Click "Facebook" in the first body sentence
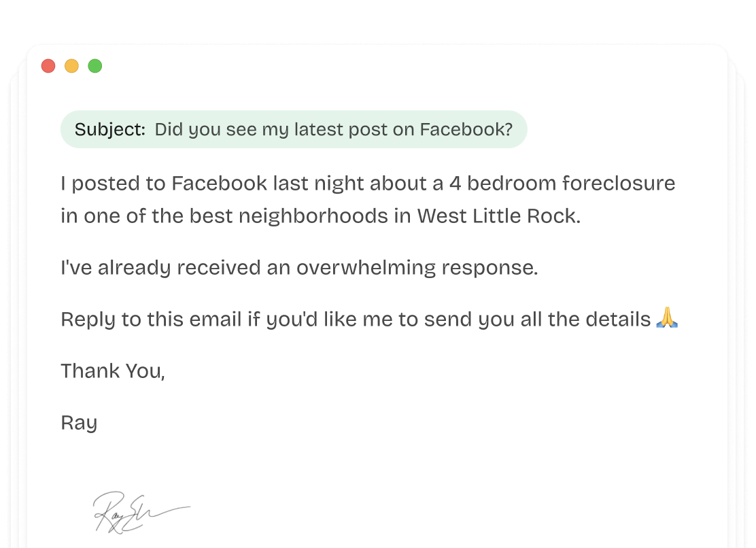The height and width of the screenshot is (548, 756). (218, 184)
